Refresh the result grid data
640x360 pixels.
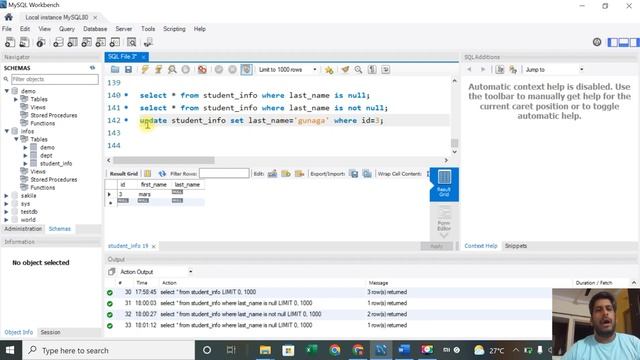[x=162, y=173]
